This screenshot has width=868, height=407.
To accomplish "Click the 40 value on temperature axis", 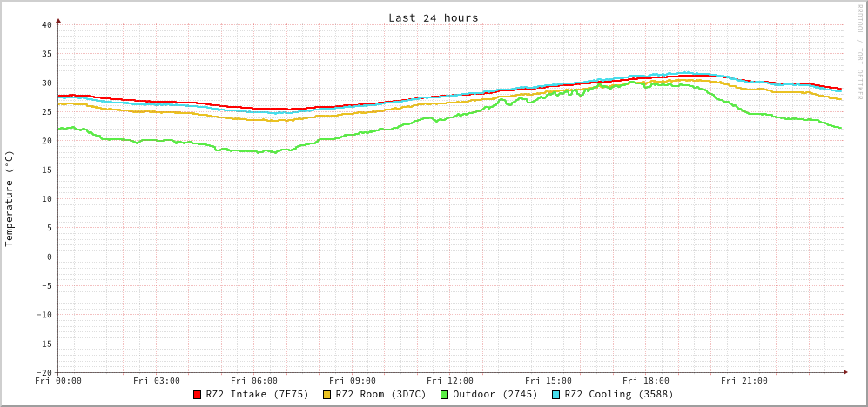I will [46, 24].
